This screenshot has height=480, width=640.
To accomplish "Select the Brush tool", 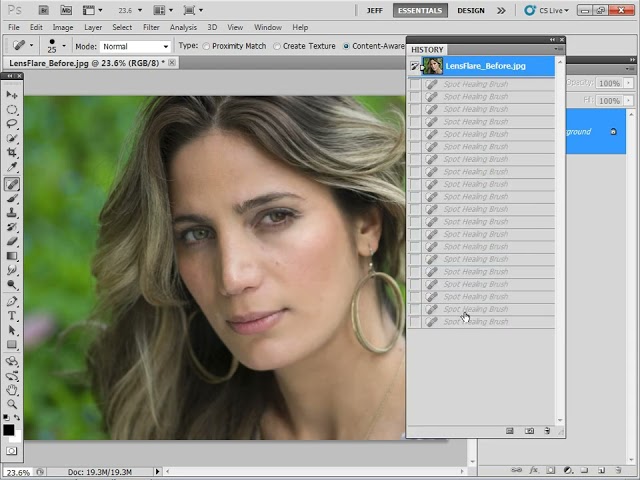I will 12,198.
